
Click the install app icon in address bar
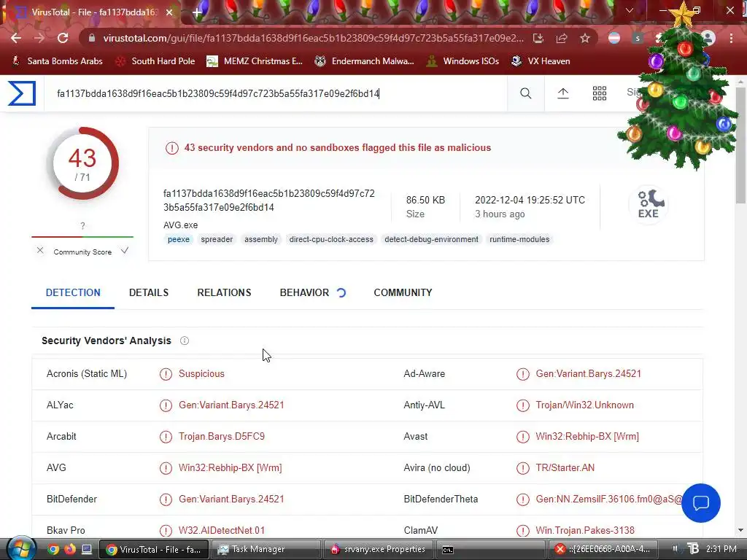coord(538,38)
